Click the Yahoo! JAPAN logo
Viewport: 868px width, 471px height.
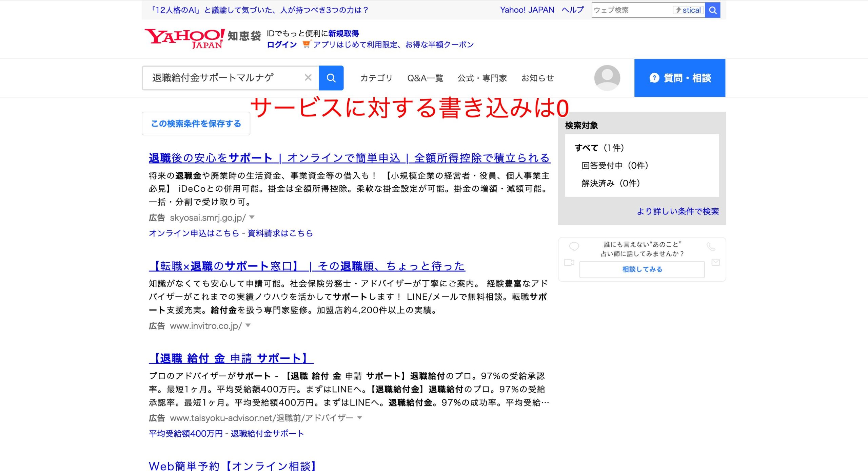[x=185, y=39]
